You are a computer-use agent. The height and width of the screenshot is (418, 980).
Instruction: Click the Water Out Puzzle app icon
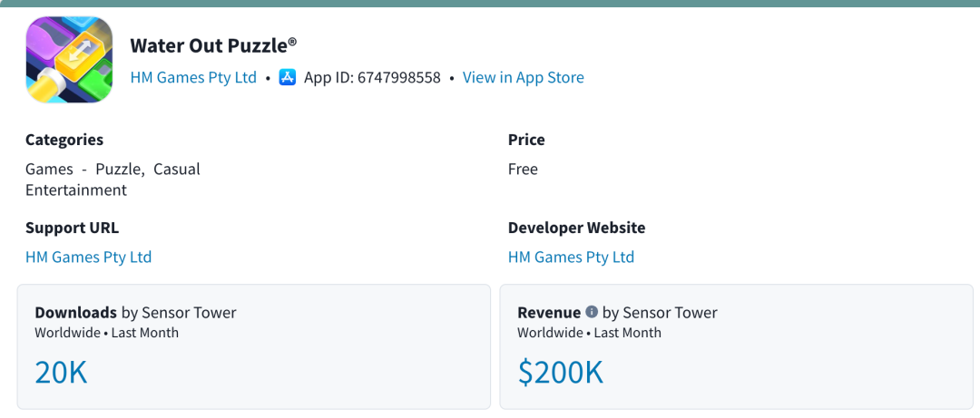click(69, 60)
